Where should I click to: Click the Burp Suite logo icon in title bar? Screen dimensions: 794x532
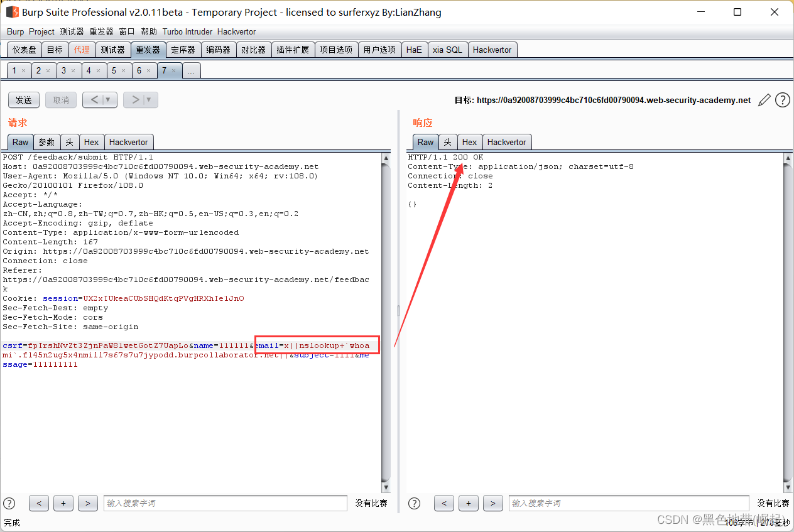[12, 12]
